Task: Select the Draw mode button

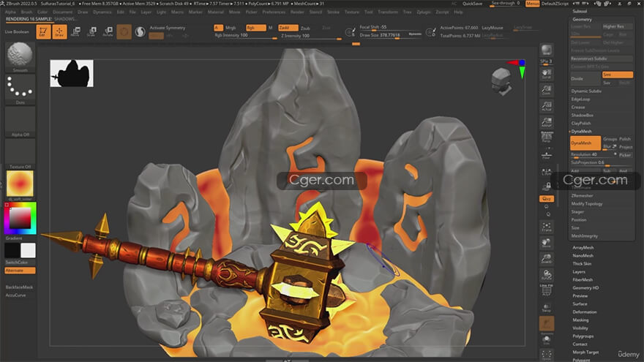Action: 59,32
